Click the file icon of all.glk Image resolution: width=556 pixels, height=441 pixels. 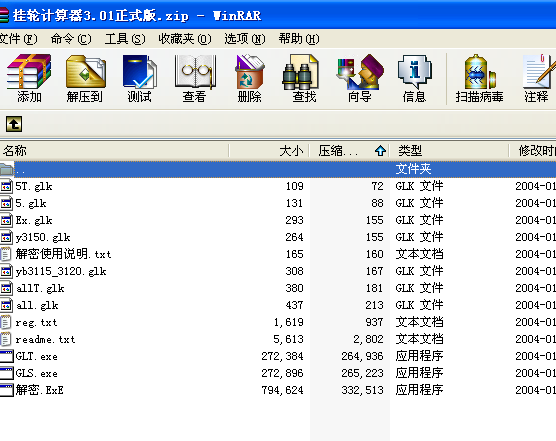point(6,305)
